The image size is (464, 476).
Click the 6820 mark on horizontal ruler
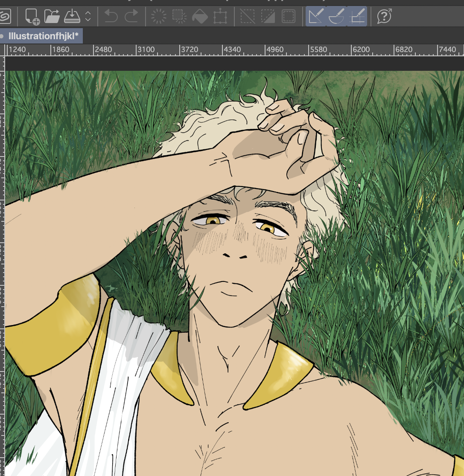point(404,49)
